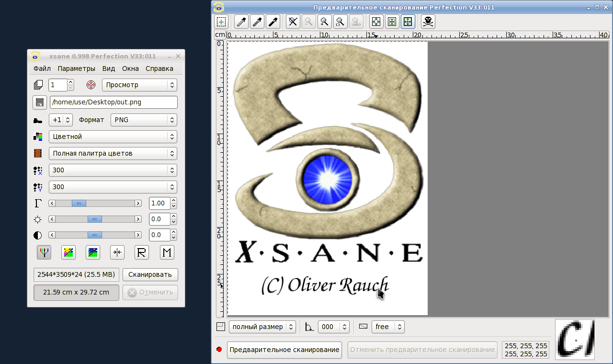The width and height of the screenshot is (613, 364).
Task: Open the Файл menu
Action: click(x=42, y=68)
